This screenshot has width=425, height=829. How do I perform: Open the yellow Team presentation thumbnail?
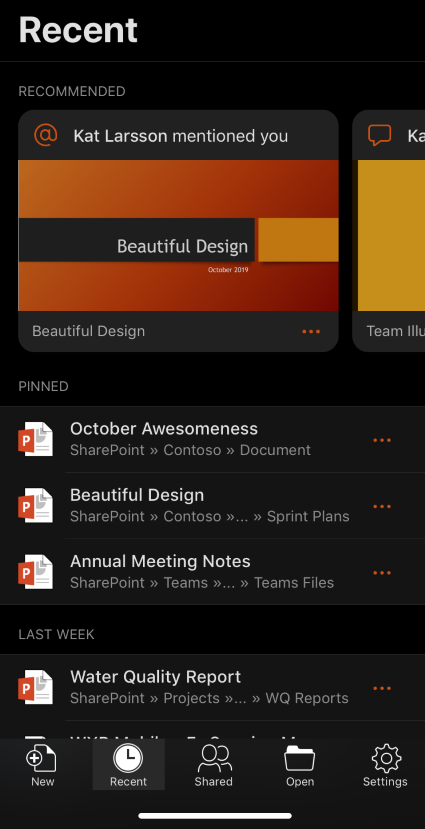click(391, 235)
